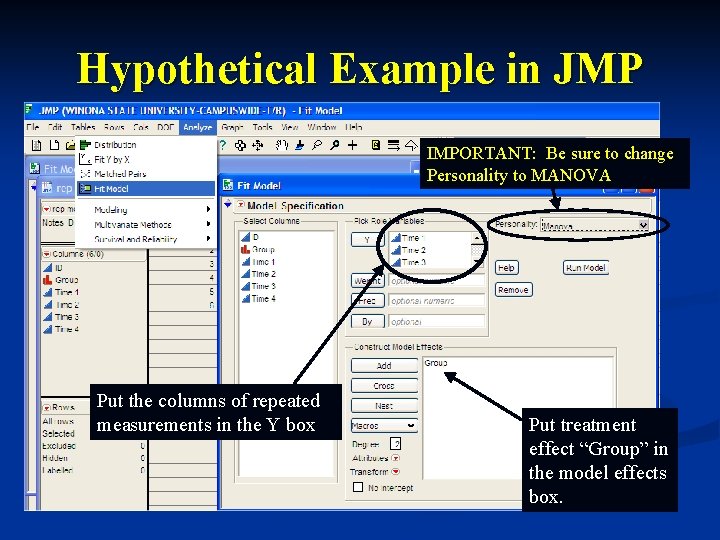The image size is (720, 540).
Task: Click the JMP application title bar icon
Action: point(29,110)
